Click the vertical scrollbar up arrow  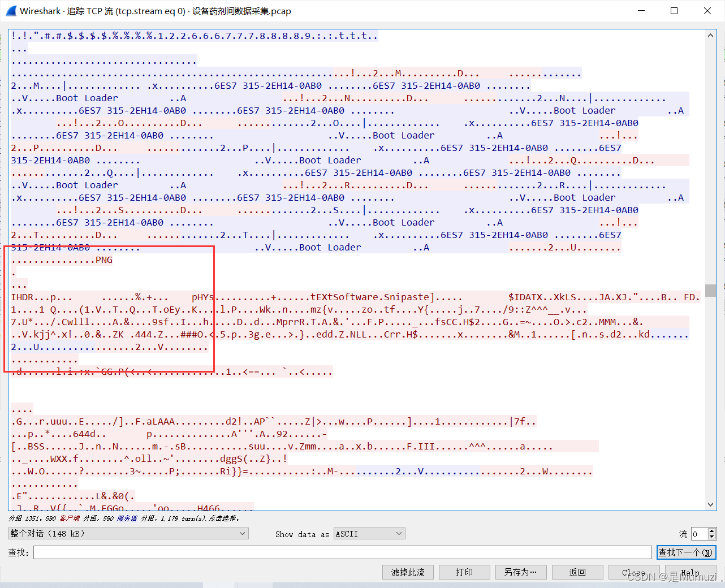tap(711, 35)
